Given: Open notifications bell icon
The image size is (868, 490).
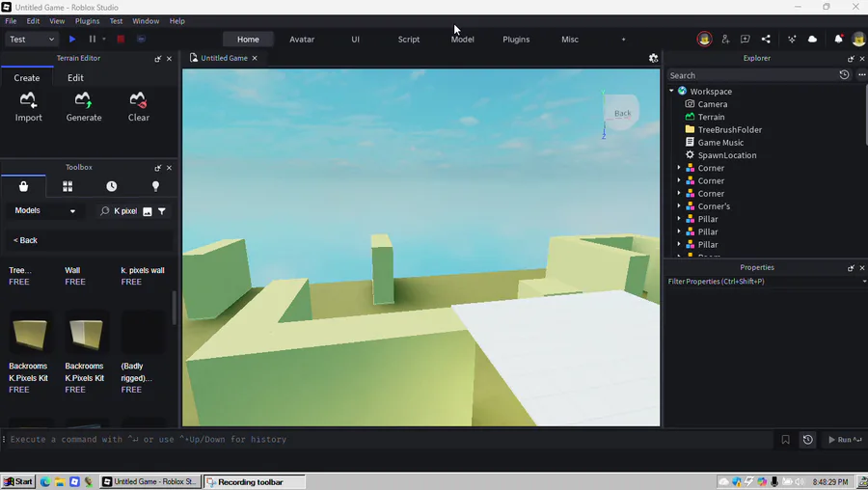Looking at the screenshot, I should click(839, 40).
